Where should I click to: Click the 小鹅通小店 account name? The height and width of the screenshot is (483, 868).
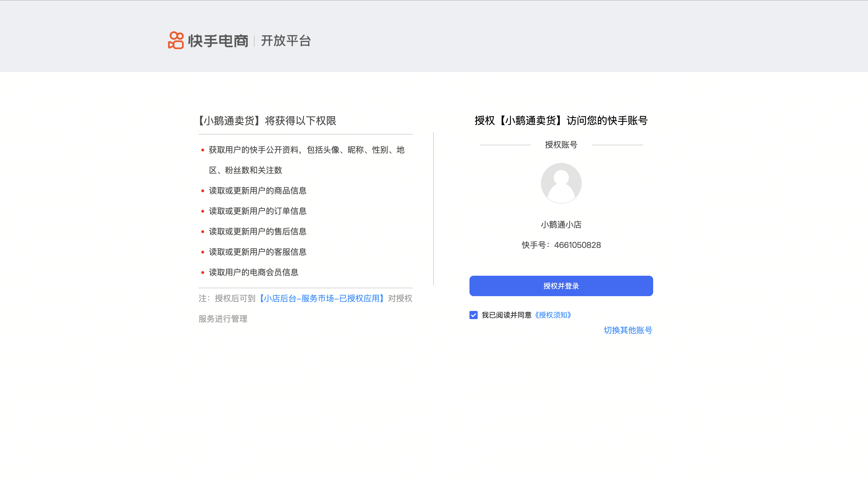pyautogui.click(x=561, y=224)
